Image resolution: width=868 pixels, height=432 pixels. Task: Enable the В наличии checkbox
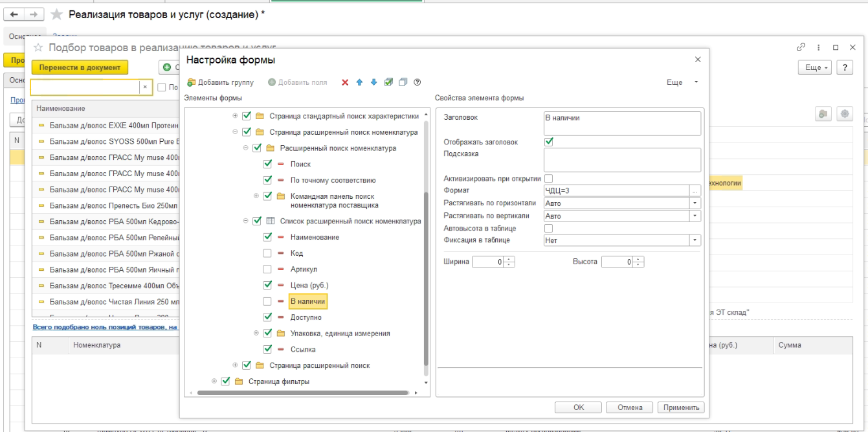point(267,301)
